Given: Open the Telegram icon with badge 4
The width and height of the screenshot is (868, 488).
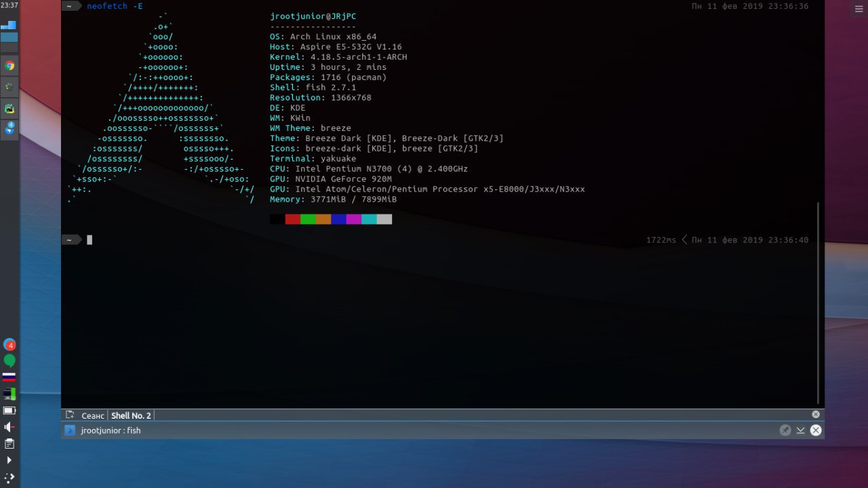Looking at the screenshot, I should click(9, 128).
